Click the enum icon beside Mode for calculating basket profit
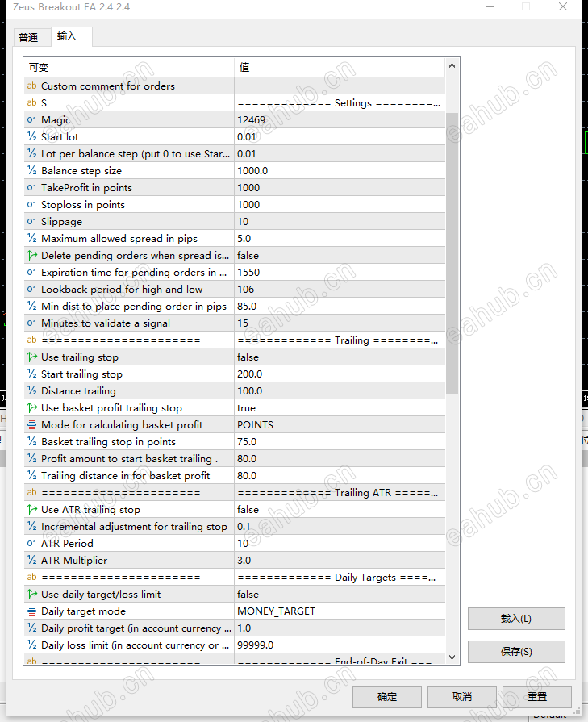Screen dimensions: 588x722 point(31,424)
